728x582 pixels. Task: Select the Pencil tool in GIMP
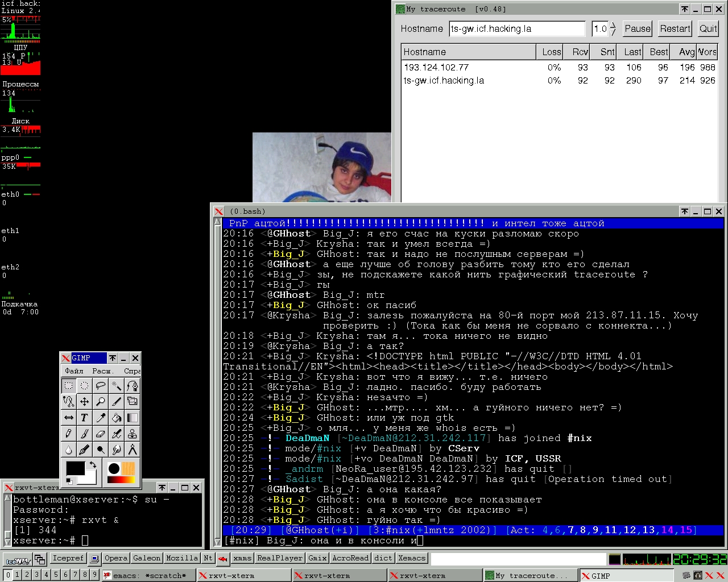[x=68, y=434]
